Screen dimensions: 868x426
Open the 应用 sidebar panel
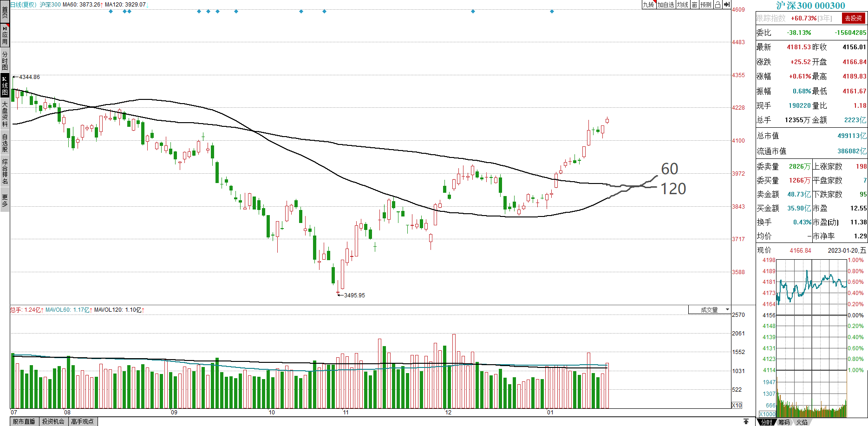click(5, 36)
